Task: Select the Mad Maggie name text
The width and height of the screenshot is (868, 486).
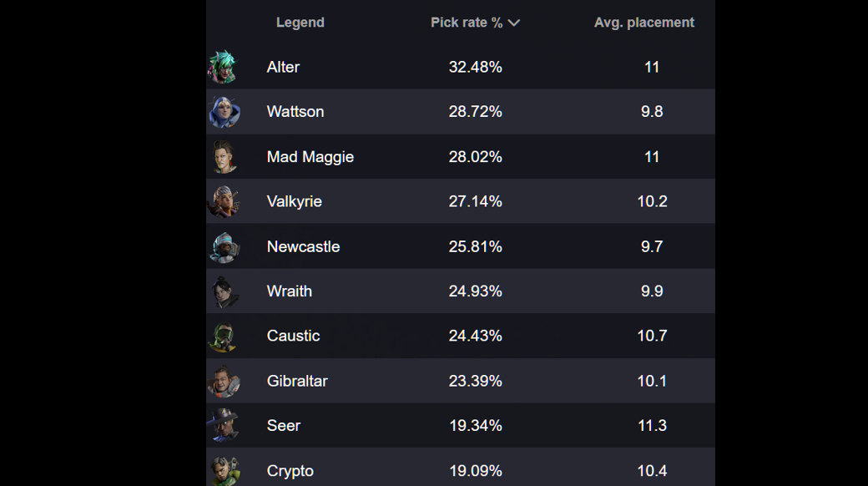Action: [x=310, y=157]
